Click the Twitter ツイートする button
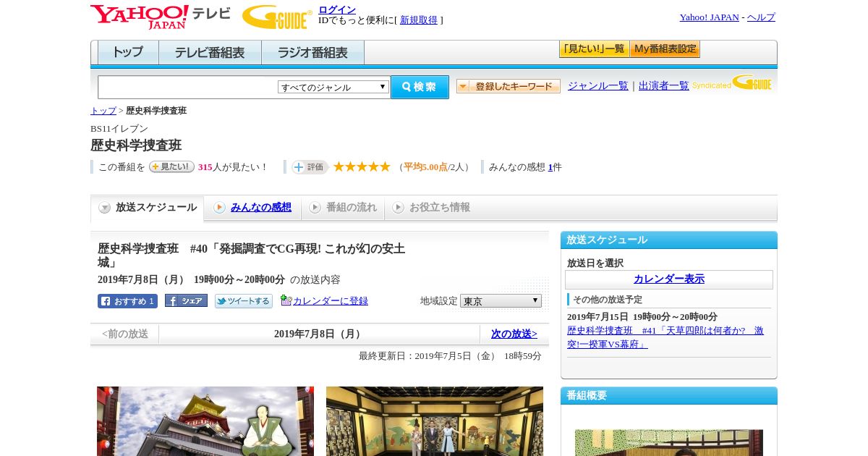The image size is (868, 456). pyautogui.click(x=244, y=301)
